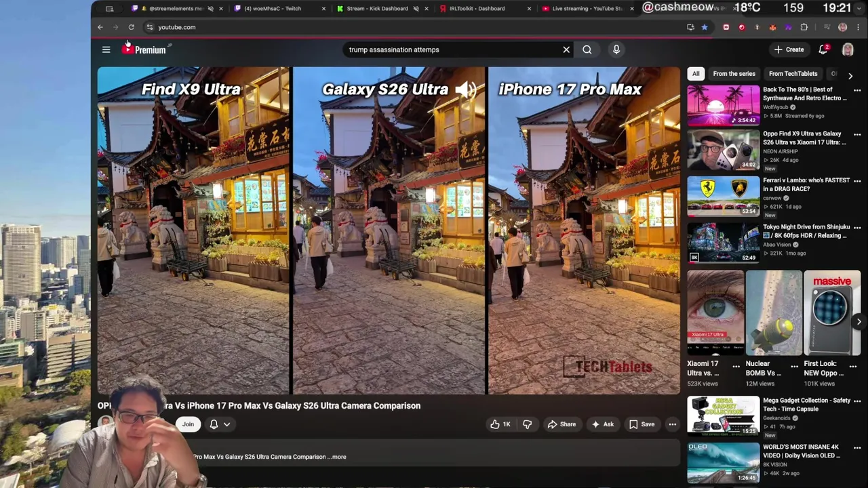Click the Create button
This screenshot has height=488, width=868.
(789, 49)
